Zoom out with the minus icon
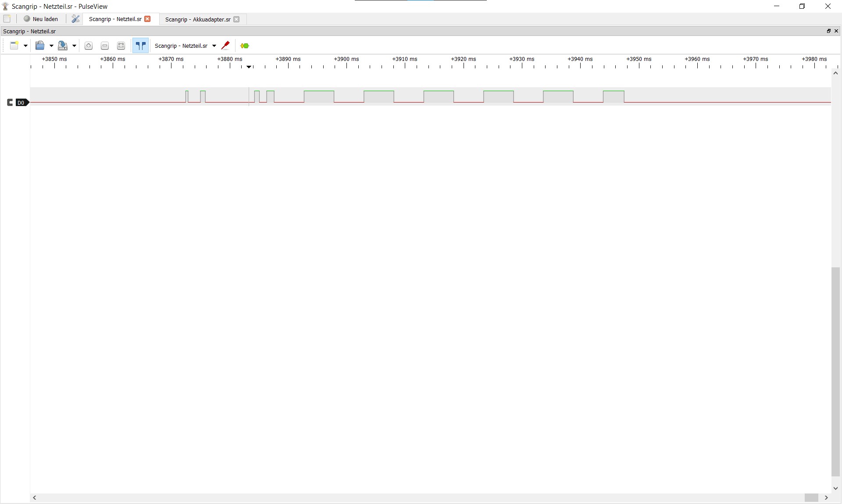Screen dimensions: 842x504 [105, 46]
